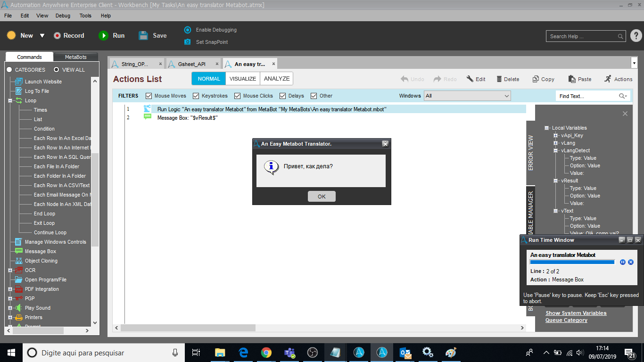The image size is (644, 362).
Task: Click the Copy icon in Actions List
Action: (x=536, y=79)
